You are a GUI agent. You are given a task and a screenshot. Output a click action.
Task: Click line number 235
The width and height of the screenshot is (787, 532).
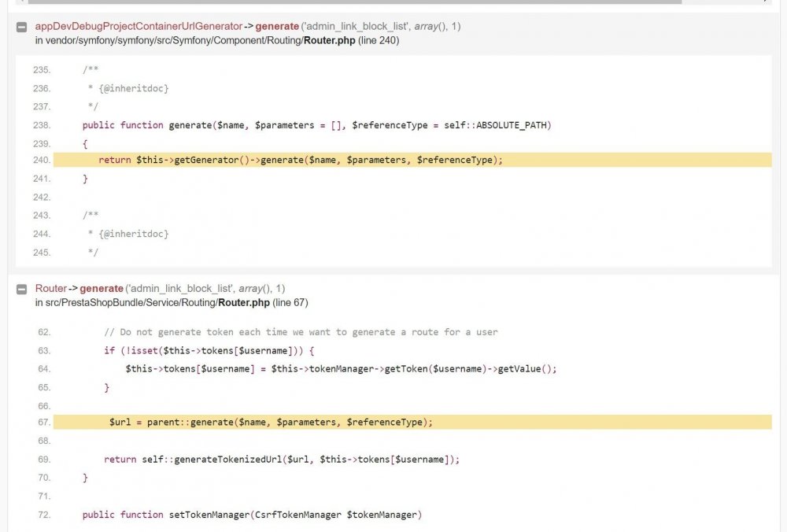(42, 70)
